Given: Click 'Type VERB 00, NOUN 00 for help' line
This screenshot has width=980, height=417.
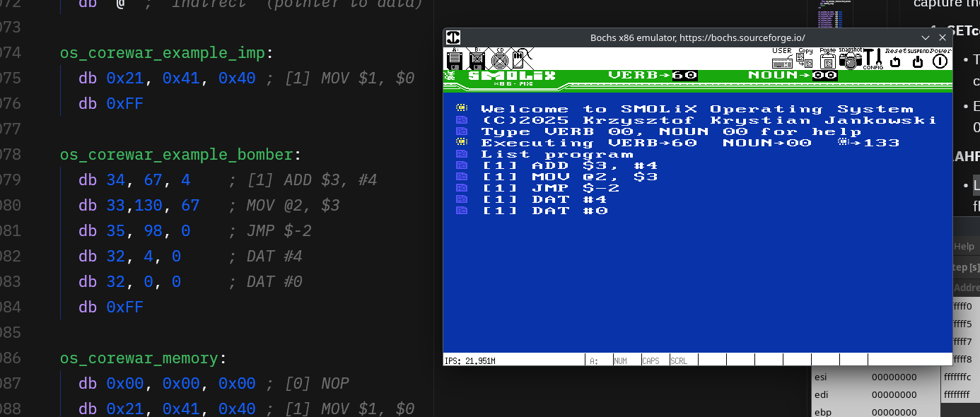Looking at the screenshot, I should [671, 131].
